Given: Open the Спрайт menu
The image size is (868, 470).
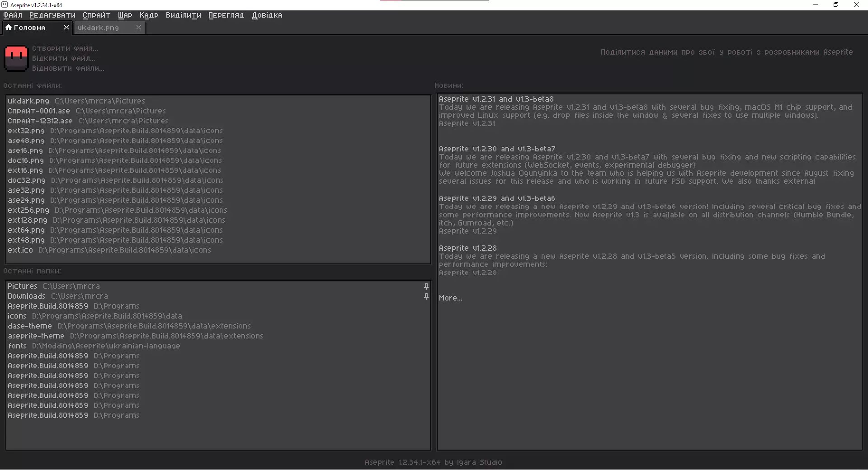Looking at the screenshot, I should point(96,15).
